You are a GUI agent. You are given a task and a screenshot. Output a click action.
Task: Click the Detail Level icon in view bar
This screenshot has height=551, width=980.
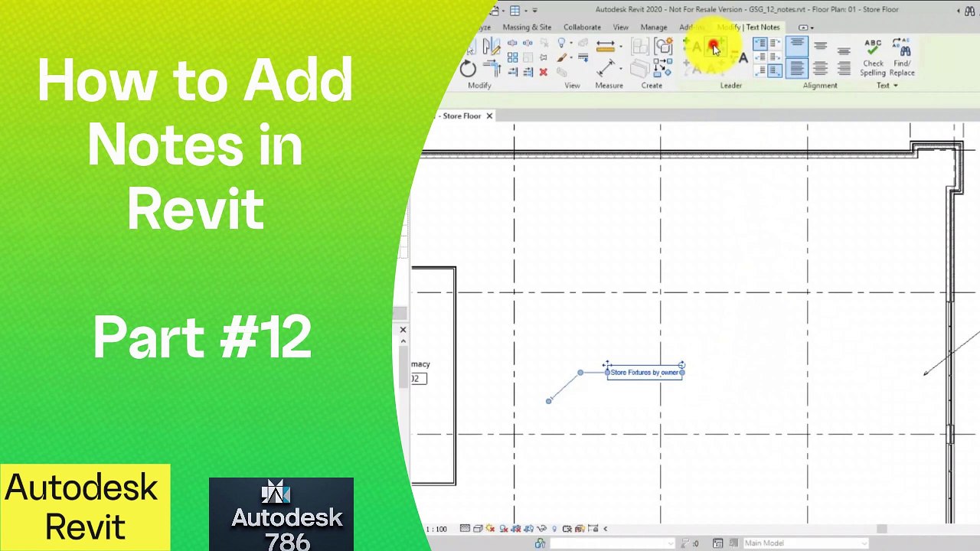(x=465, y=529)
